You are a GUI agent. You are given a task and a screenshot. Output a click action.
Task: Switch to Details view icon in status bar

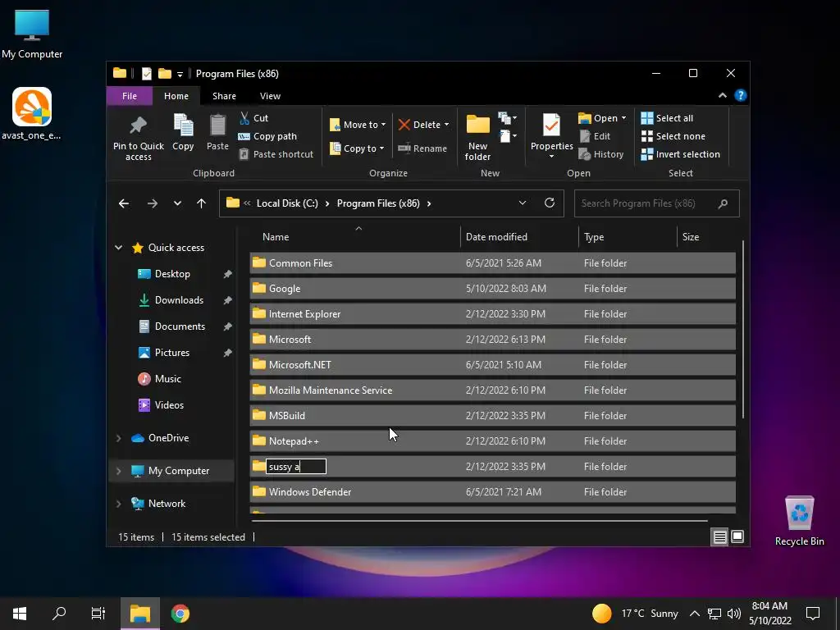tap(719, 536)
